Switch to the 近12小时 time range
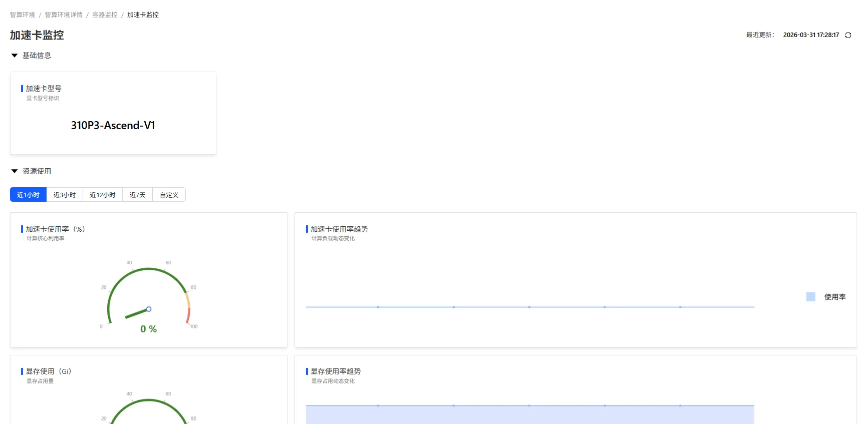 tap(103, 195)
